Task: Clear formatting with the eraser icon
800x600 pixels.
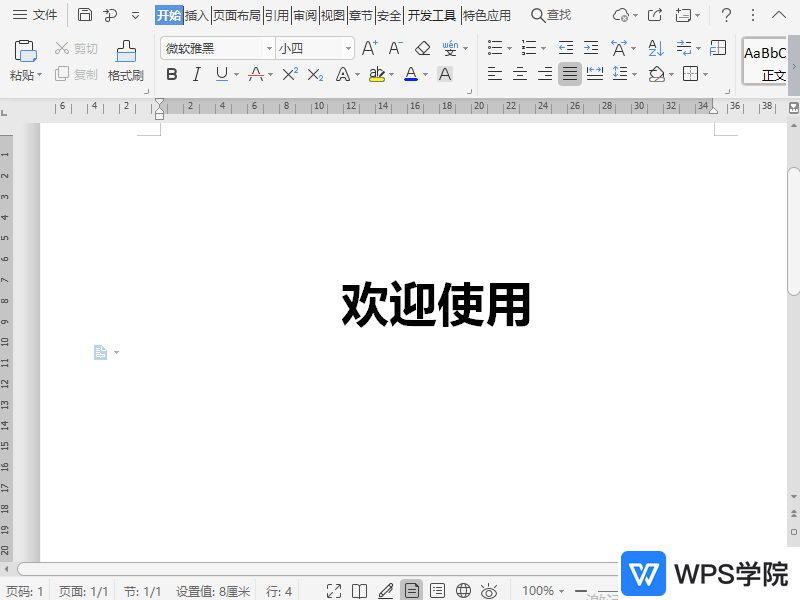Action: point(422,47)
